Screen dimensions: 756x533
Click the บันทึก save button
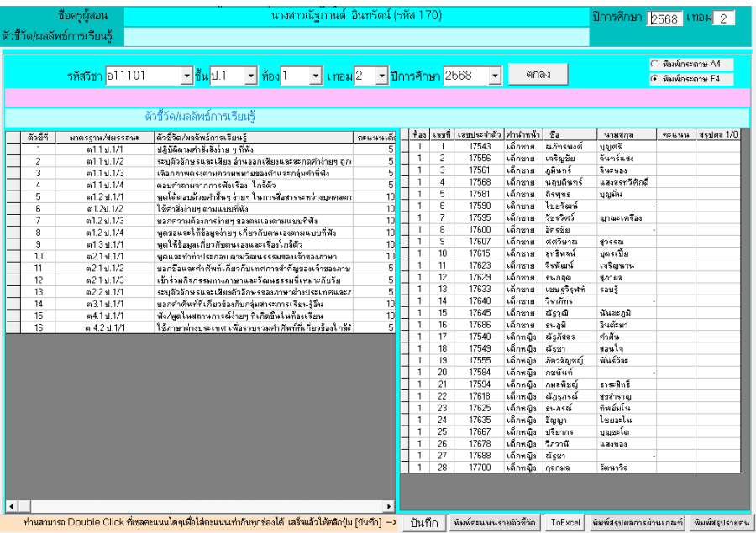[x=424, y=523]
